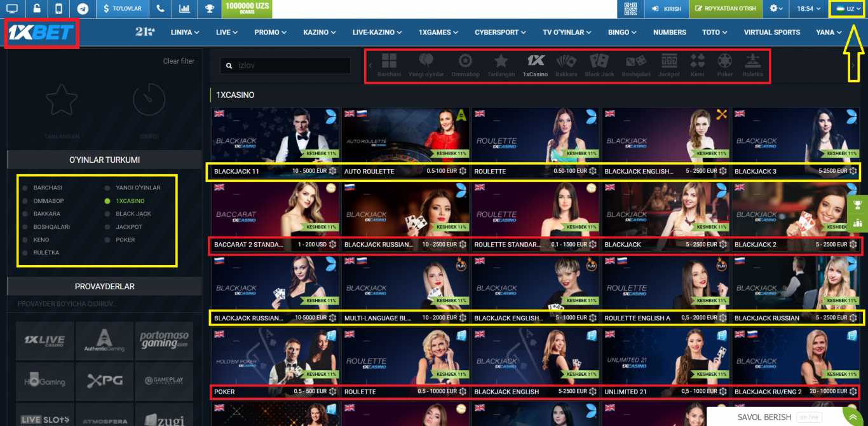Viewport: 868px width, 426px height.
Task: Select KENO in the O'yinlar turkumi list
Action: tap(41, 240)
